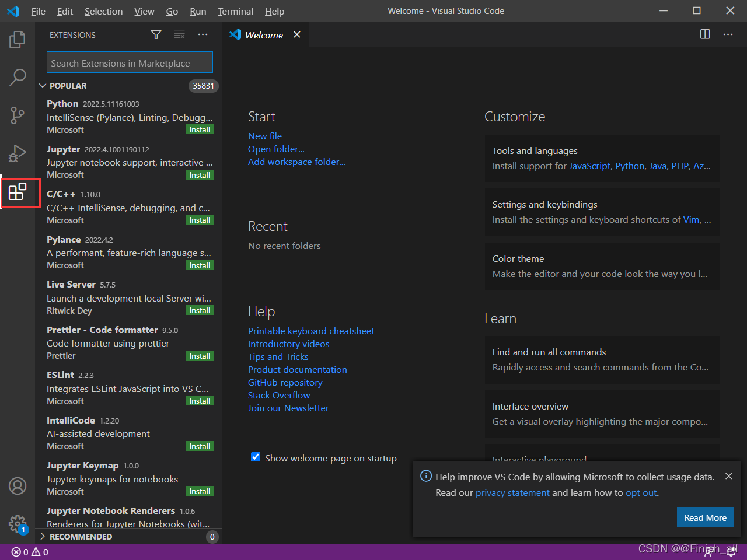
Task: Expand the Recommended extensions section
Action: pos(128,537)
